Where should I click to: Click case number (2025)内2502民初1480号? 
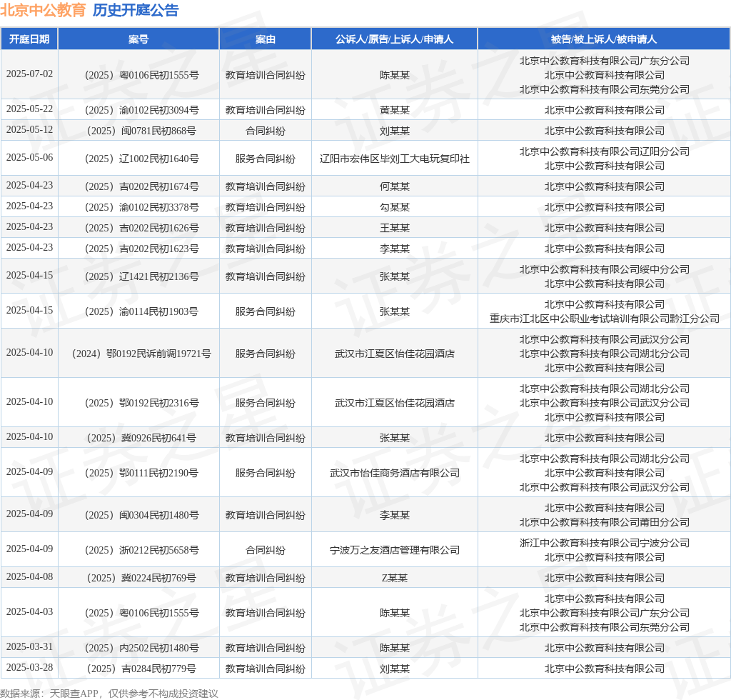(142, 648)
